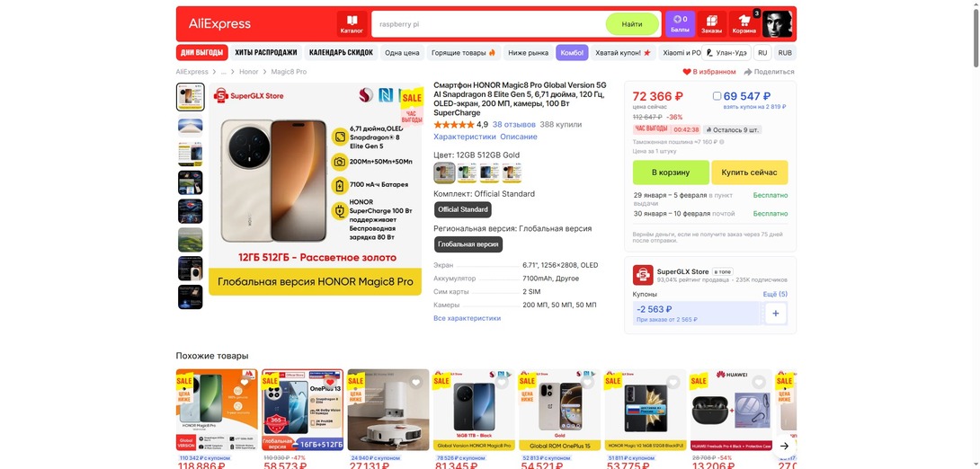Toggle favorite heart on robot vacuum card
Image resolution: width=980 pixels, height=469 pixels.
click(415, 382)
